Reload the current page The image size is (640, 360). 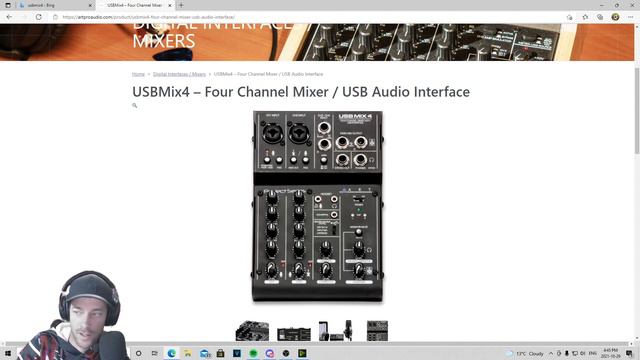[x=39, y=17]
